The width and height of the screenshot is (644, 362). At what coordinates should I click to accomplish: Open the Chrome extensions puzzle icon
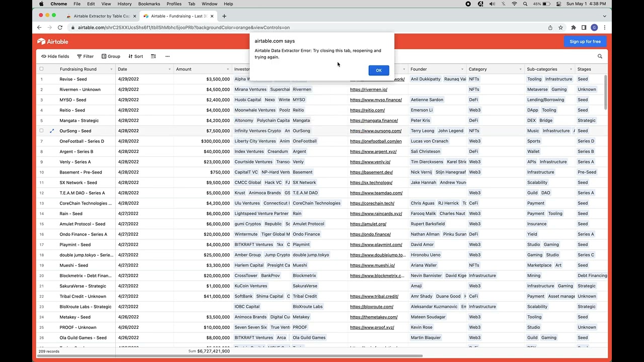tap(574, 28)
